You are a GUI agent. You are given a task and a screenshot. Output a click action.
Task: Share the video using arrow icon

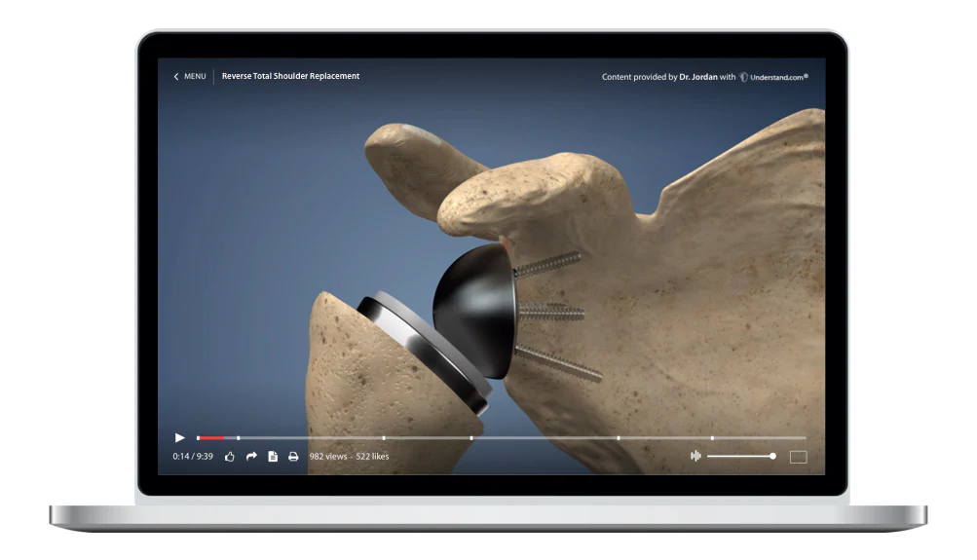pos(251,457)
